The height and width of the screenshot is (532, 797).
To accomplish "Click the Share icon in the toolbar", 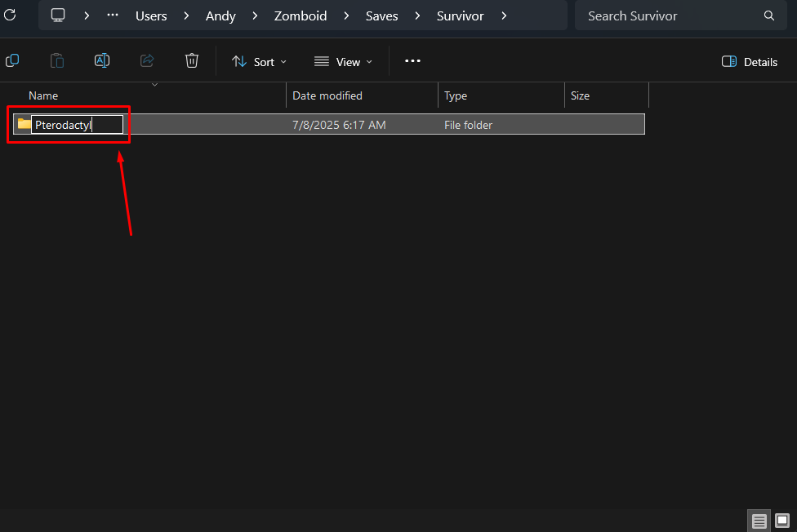I will [x=147, y=61].
